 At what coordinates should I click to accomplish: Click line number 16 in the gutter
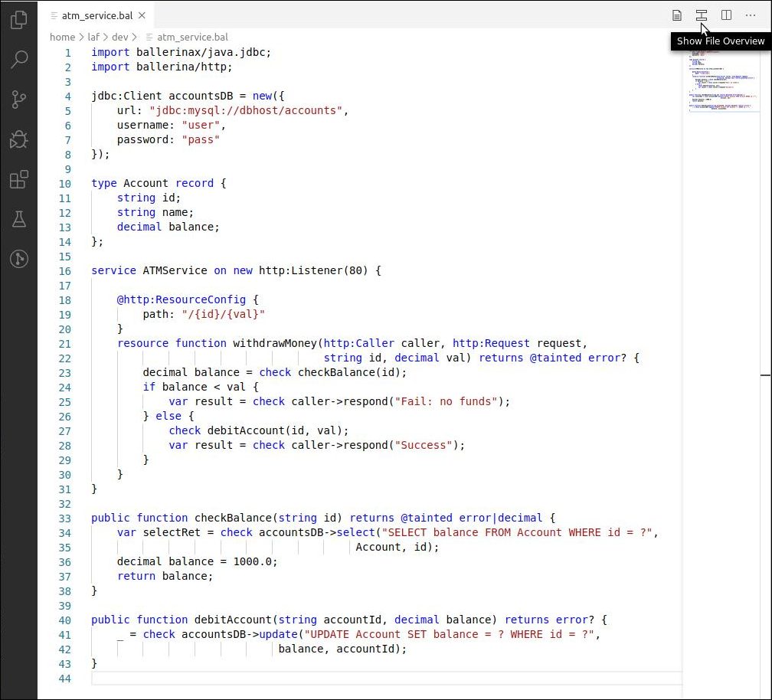tap(64, 270)
